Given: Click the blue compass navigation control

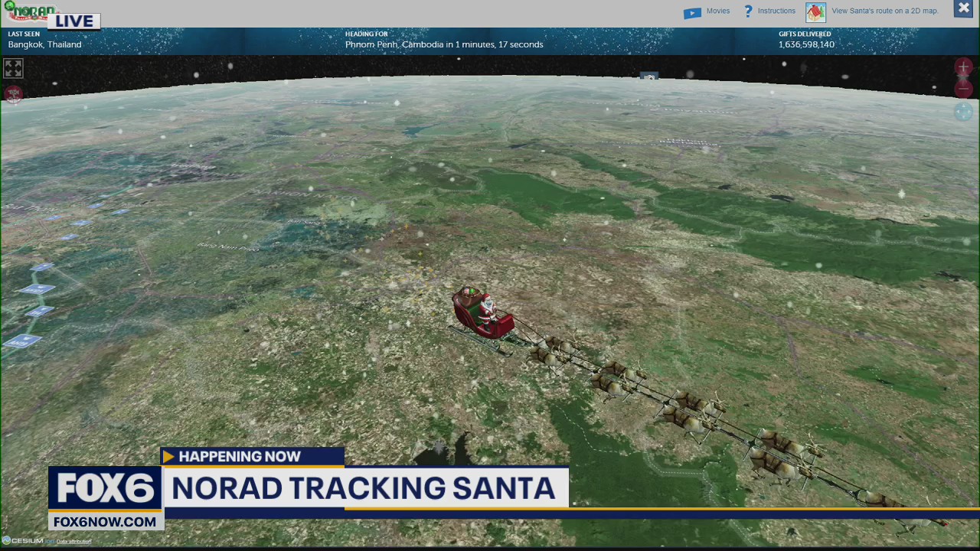Looking at the screenshot, I should point(963,112).
